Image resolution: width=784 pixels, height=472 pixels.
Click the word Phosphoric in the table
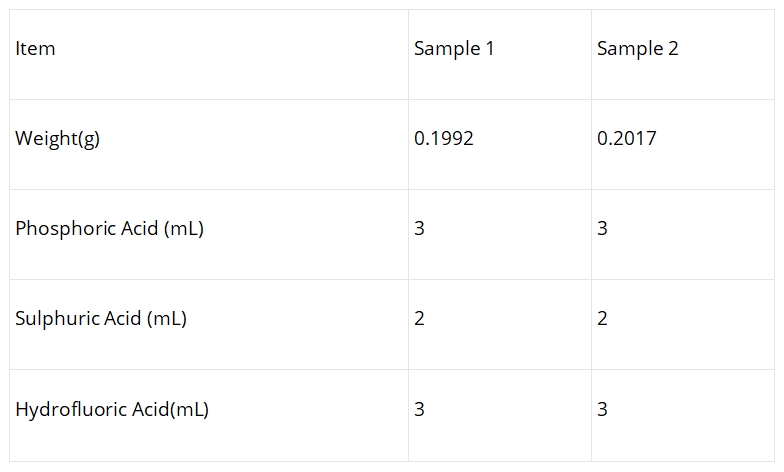point(66,228)
